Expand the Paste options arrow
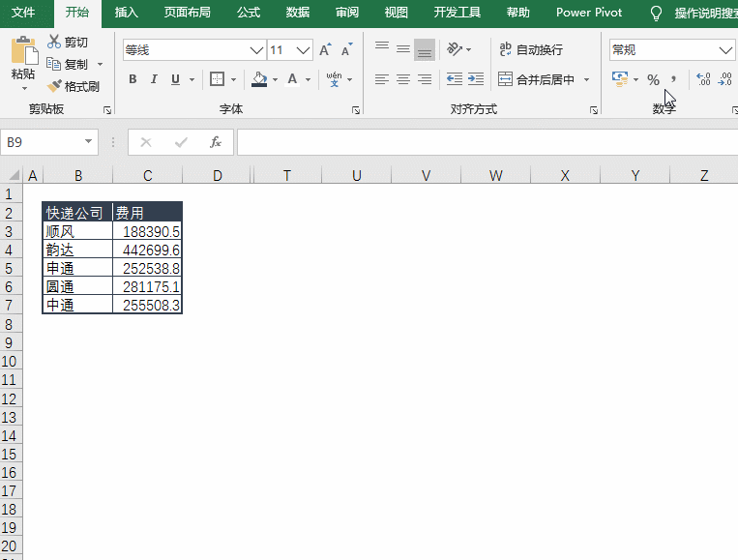 pos(24,88)
